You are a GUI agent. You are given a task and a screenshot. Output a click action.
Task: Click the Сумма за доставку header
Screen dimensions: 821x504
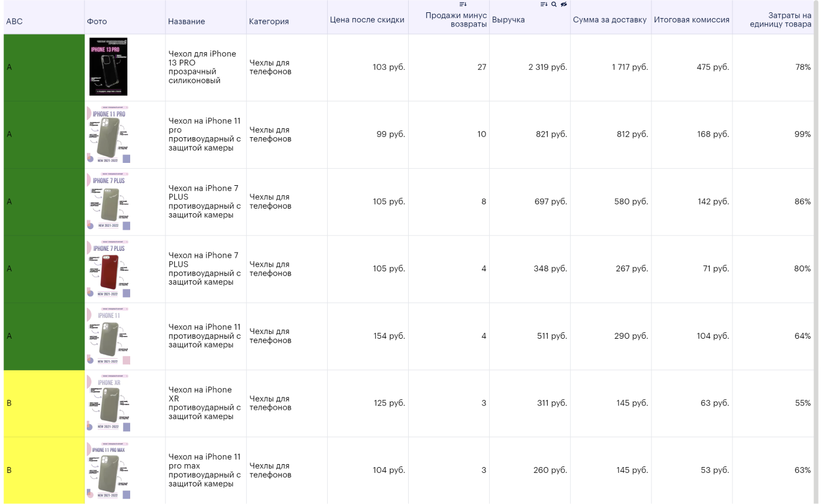click(x=610, y=20)
